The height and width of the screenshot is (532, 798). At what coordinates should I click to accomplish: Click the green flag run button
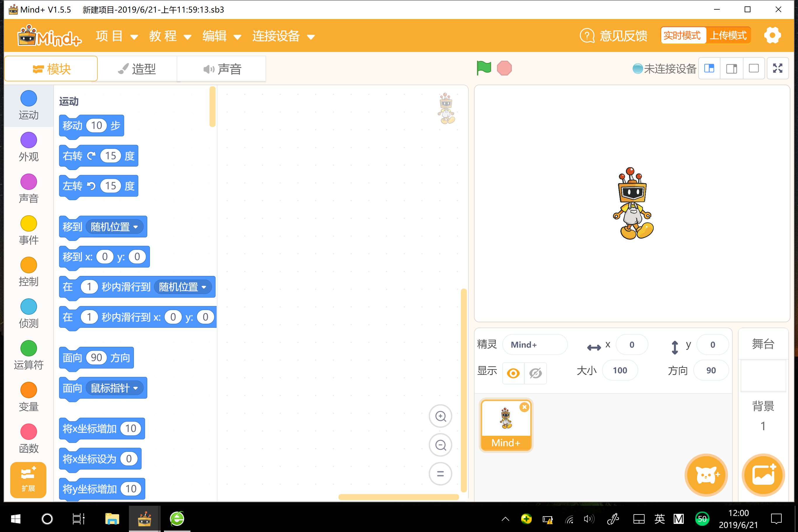pyautogui.click(x=484, y=68)
